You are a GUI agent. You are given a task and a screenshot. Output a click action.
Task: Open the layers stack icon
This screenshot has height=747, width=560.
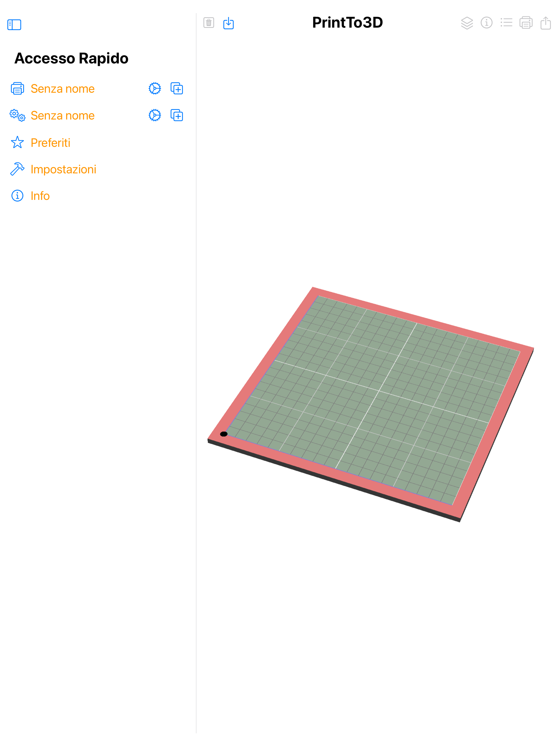click(467, 23)
